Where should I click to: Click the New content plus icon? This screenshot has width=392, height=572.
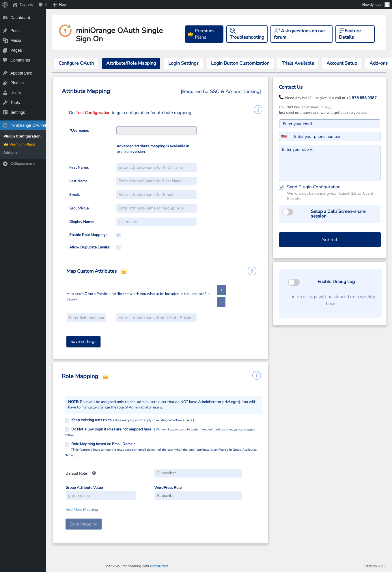click(55, 5)
